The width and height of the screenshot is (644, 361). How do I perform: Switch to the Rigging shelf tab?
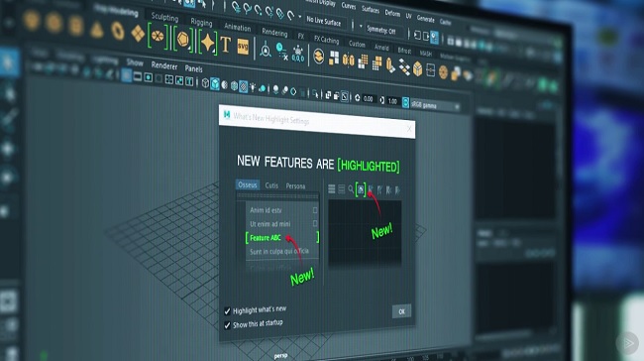point(201,22)
